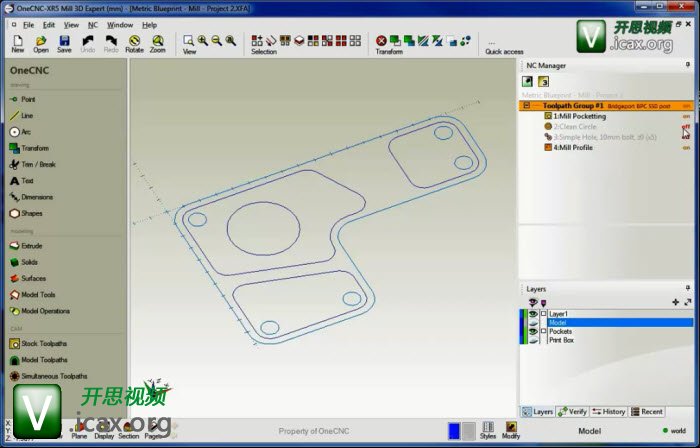Open the Window menu
The height and width of the screenshot is (448, 700).
(x=120, y=25)
